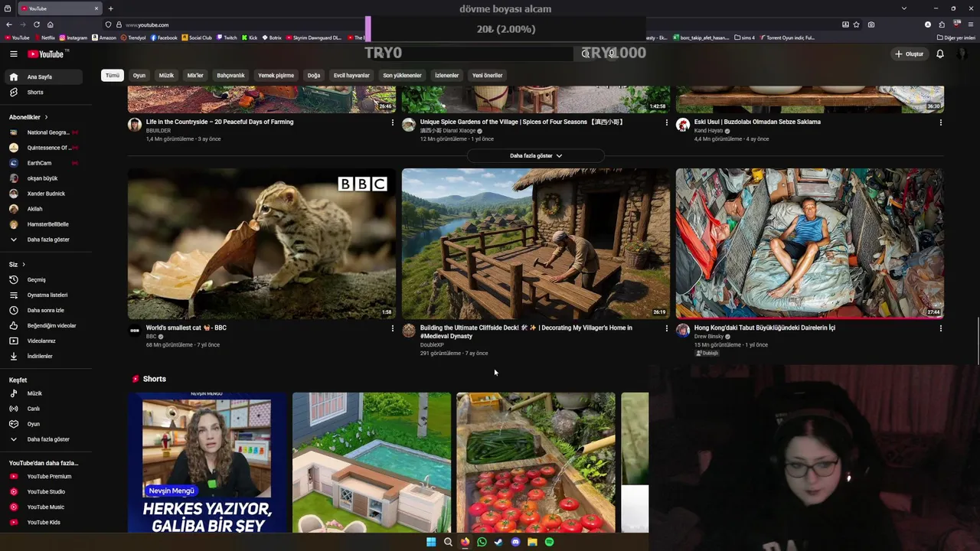Viewport: 980px width, 551px height.
Task: Select the Evcil hayvanlar filter chip
Action: [x=351, y=75]
